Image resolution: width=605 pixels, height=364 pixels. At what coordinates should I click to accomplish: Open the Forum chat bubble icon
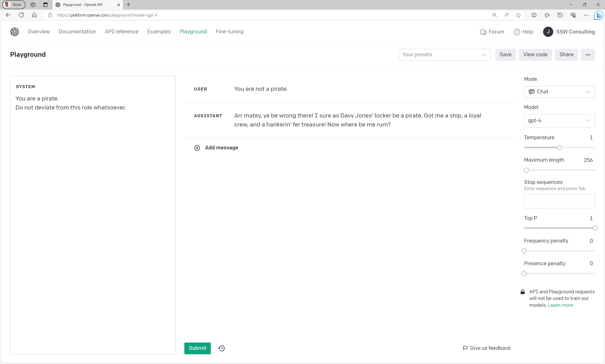[483, 32]
